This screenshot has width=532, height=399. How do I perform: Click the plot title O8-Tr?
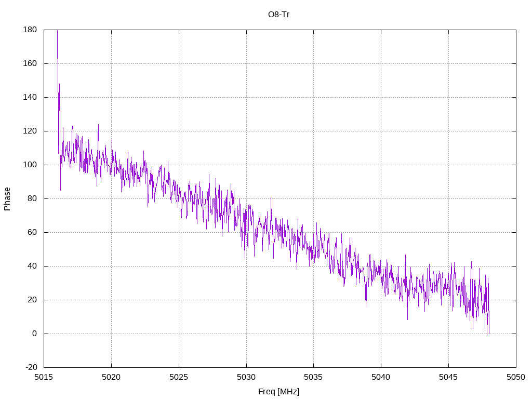pyautogui.click(x=278, y=15)
